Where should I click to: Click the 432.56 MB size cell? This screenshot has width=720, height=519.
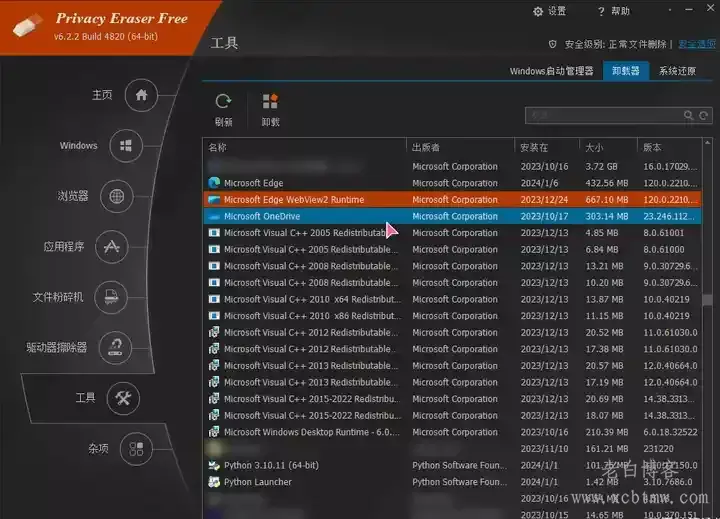point(607,183)
